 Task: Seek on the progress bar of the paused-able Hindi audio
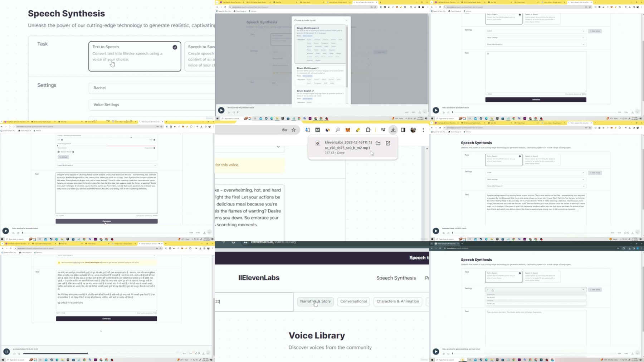pyautogui.click(x=100, y=354)
